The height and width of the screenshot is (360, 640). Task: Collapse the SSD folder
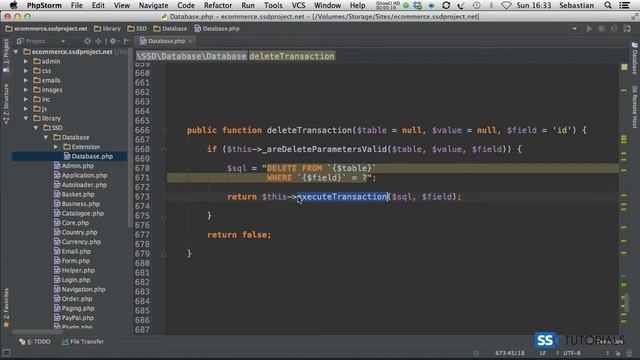[36, 128]
